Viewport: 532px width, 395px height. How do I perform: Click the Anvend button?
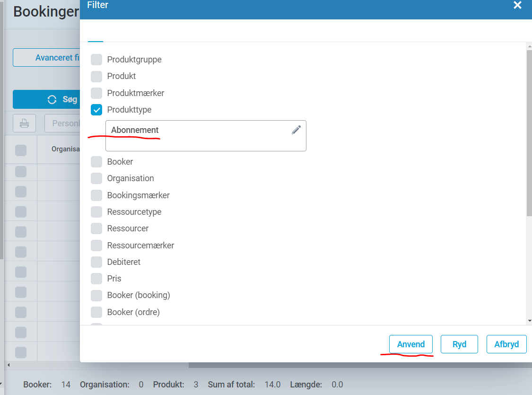coord(411,344)
